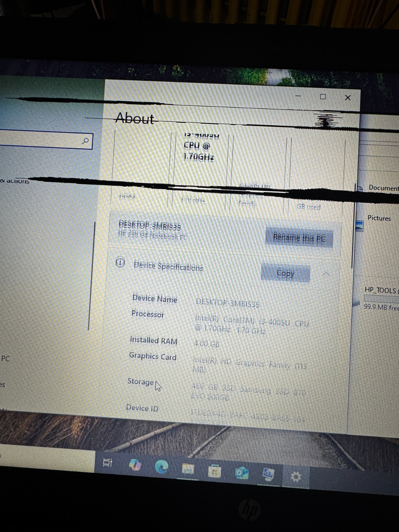Click the Graphics Card label
This screenshot has width=399, height=532.
coord(153,356)
